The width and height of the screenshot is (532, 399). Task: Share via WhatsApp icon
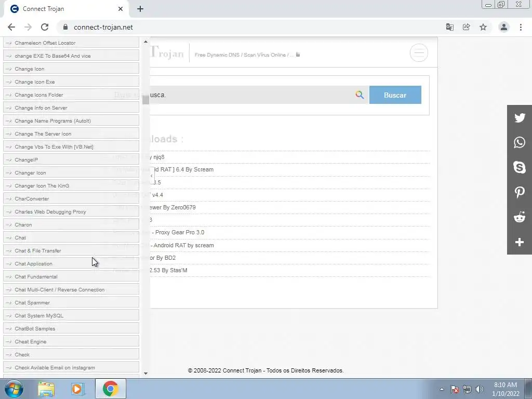pyautogui.click(x=520, y=142)
